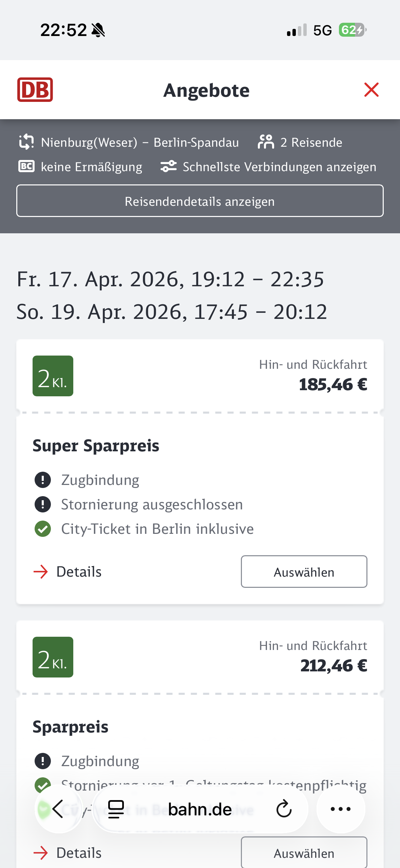Go back with the browser back arrow
400x868 pixels.
pyautogui.click(x=58, y=809)
